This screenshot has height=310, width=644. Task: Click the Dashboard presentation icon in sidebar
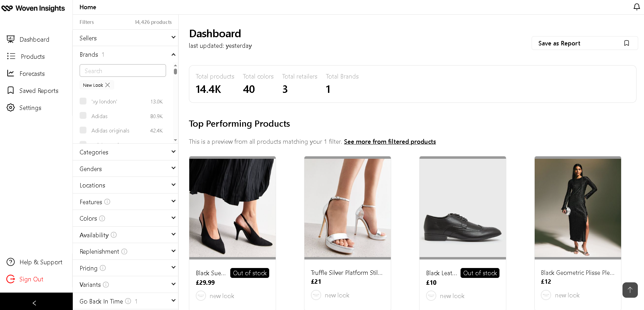click(11, 39)
